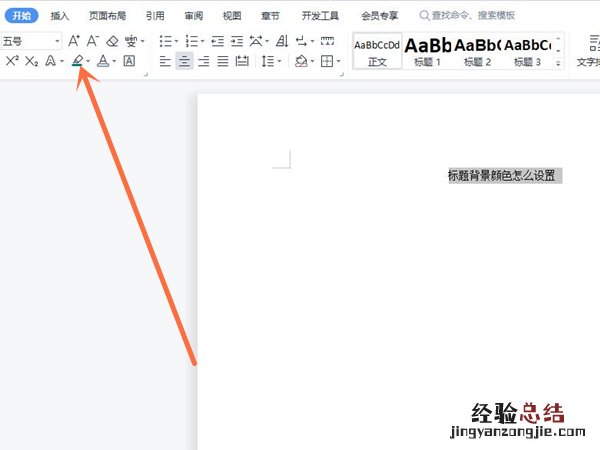The width and height of the screenshot is (600, 450).
Task: Insert a bulleted list
Action: 166,41
